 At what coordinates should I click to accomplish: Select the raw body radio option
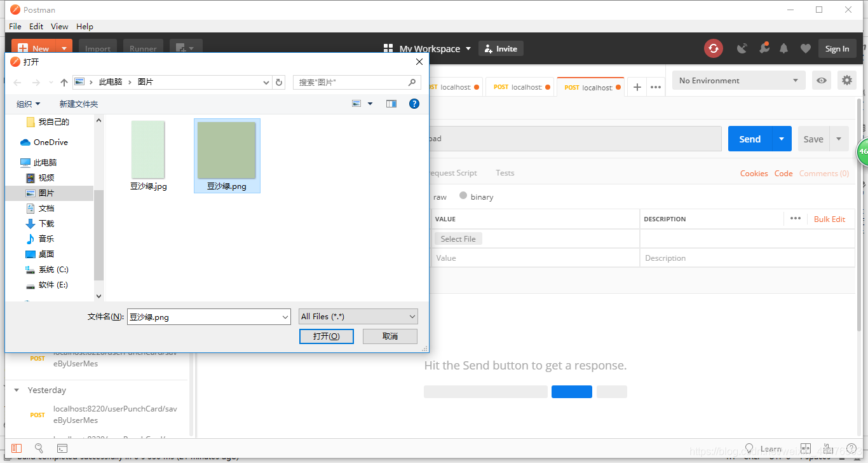(440, 197)
